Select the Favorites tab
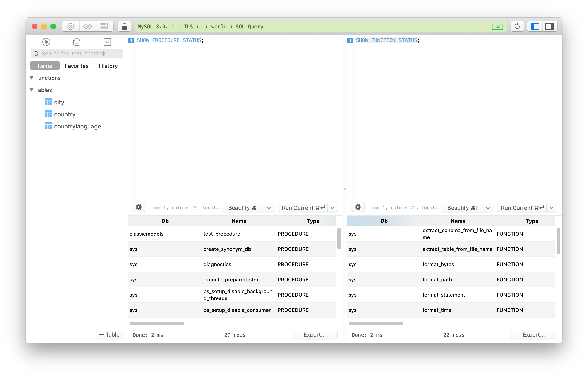Image resolution: width=588 pixels, height=377 pixels. pyautogui.click(x=77, y=66)
